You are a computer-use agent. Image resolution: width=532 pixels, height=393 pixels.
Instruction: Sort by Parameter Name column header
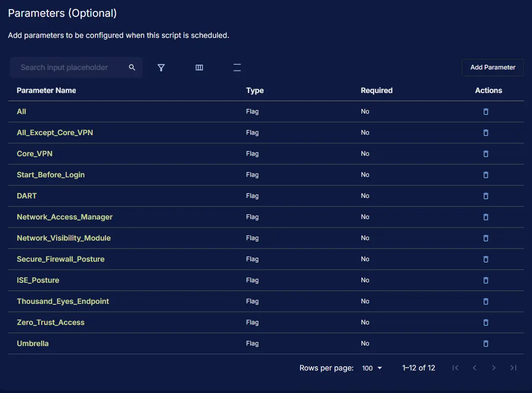tap(46, 91)
